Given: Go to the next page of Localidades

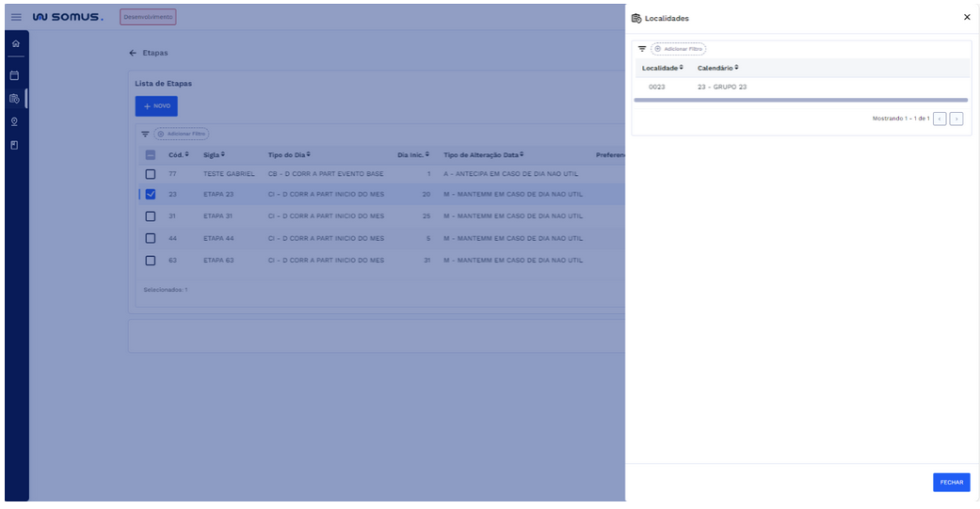Looking at the screenshot, I should click(956, 119).
